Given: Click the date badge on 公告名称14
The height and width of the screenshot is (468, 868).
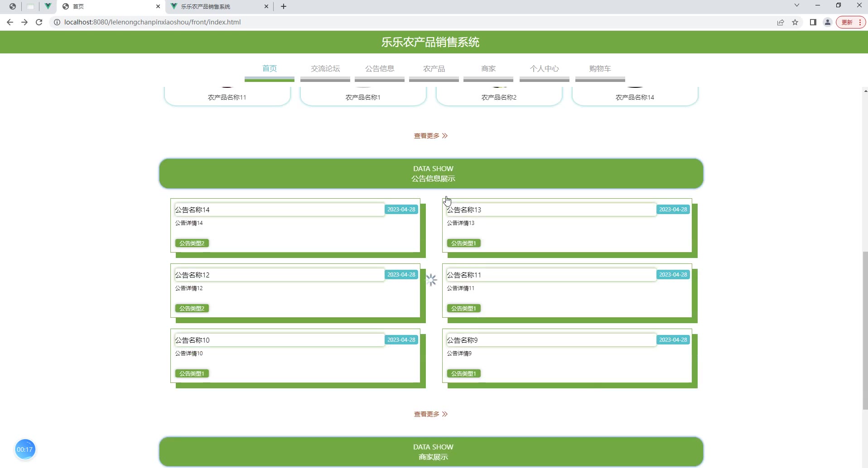Looking at the screenshot, I should [401, 210].
